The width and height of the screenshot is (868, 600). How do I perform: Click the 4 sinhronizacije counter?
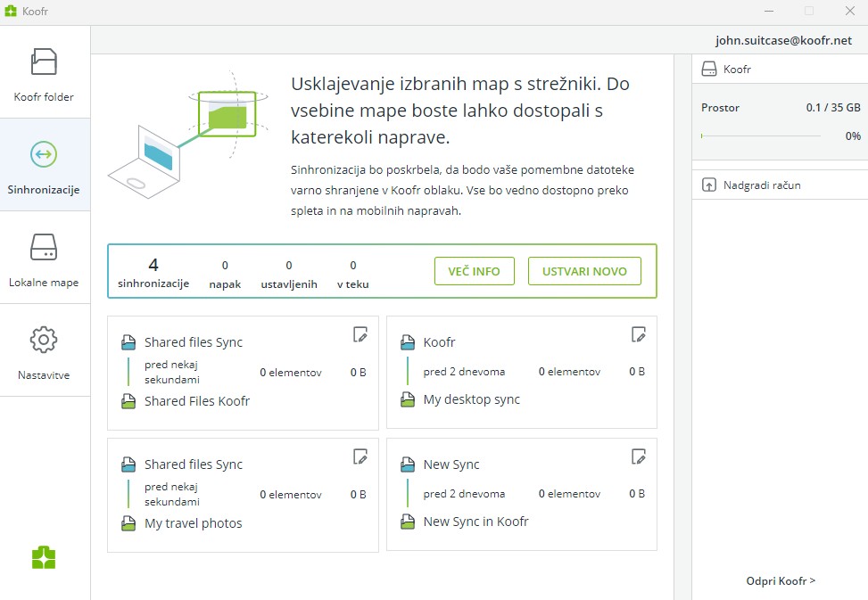tap(153, 273)
